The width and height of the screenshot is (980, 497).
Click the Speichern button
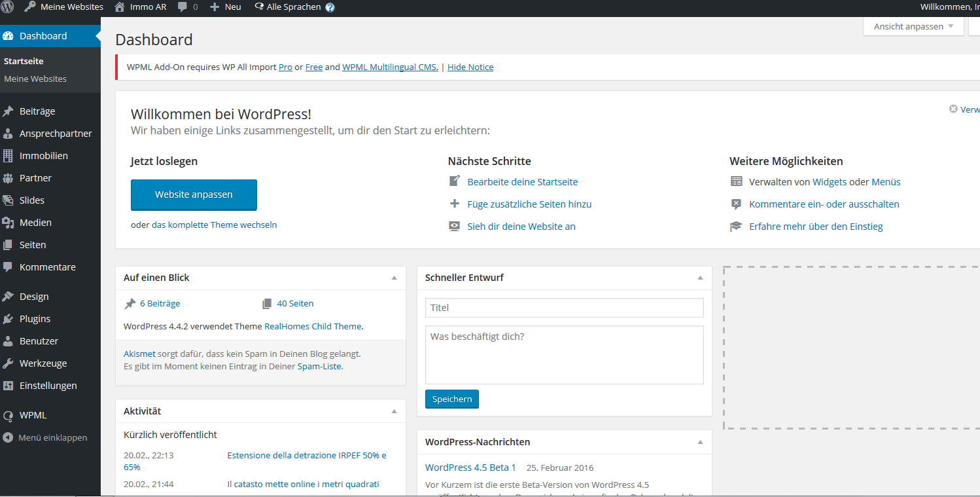pyautogui.click(x=452, y=399)
